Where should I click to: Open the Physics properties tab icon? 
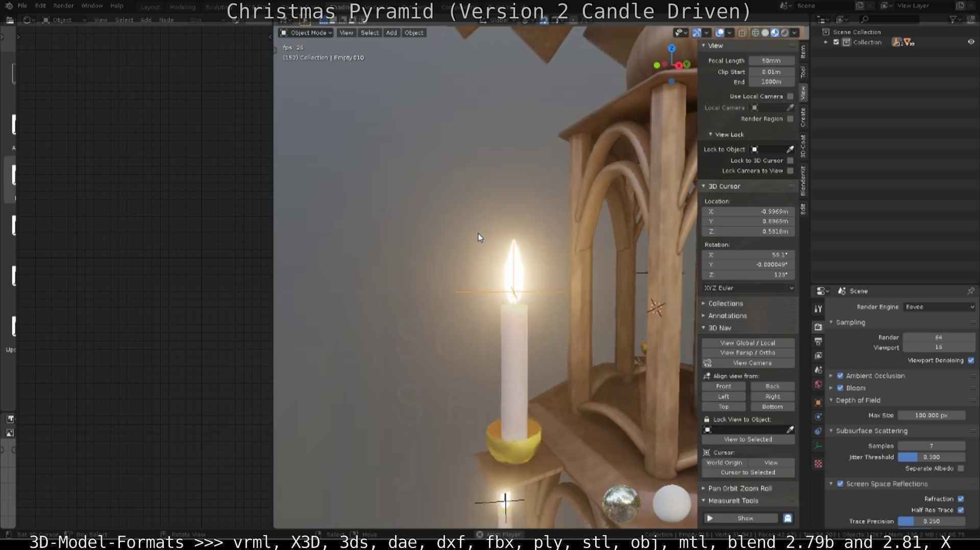818,417
